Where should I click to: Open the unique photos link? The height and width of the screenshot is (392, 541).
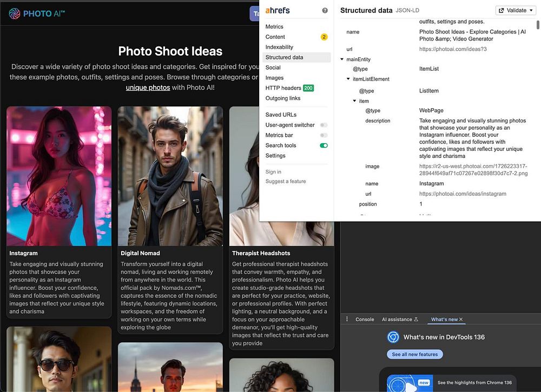148,88
